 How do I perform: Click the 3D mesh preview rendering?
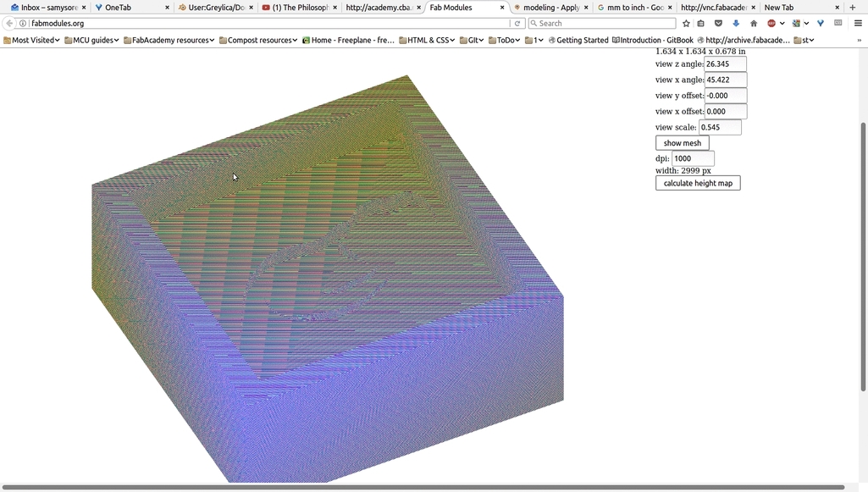click(x=328, y=279)
